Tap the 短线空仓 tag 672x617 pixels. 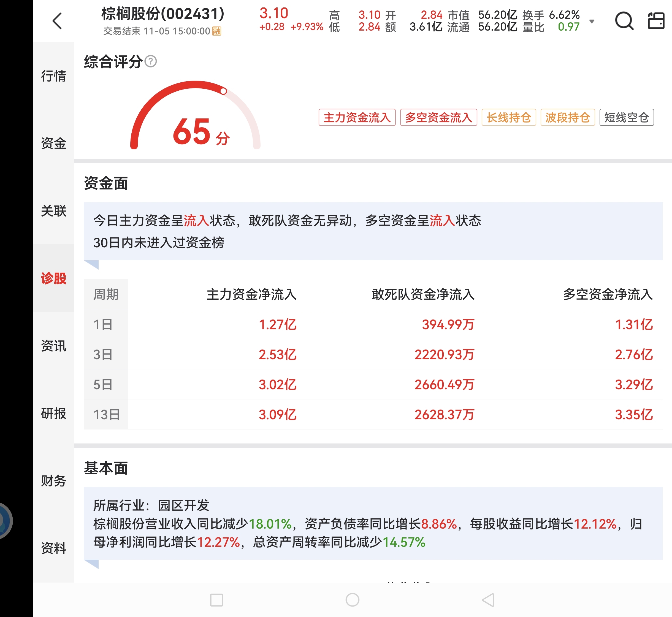coord(626,118)
